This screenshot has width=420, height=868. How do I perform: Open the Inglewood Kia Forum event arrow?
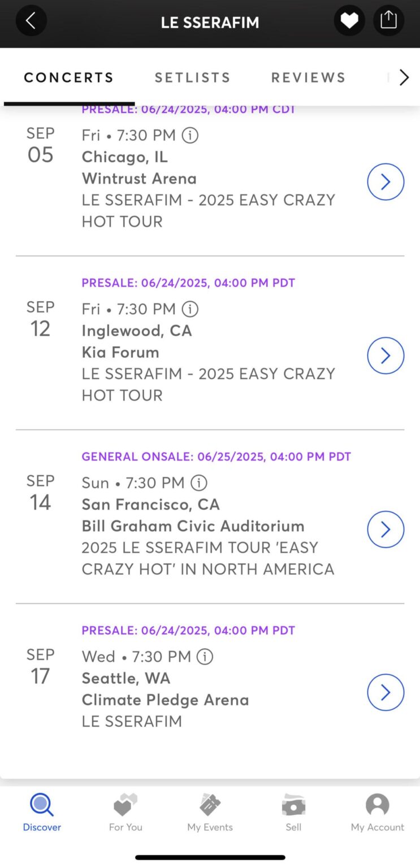tap(386, 355)
